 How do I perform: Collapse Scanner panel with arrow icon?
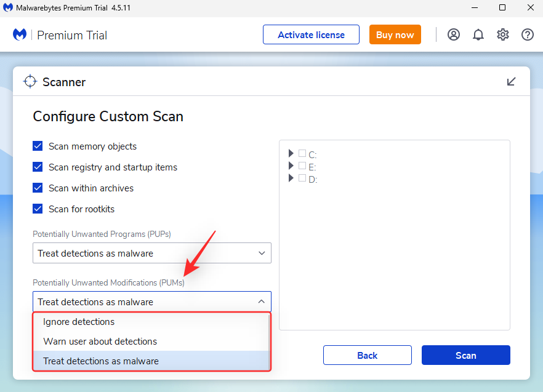click(511, 82)
